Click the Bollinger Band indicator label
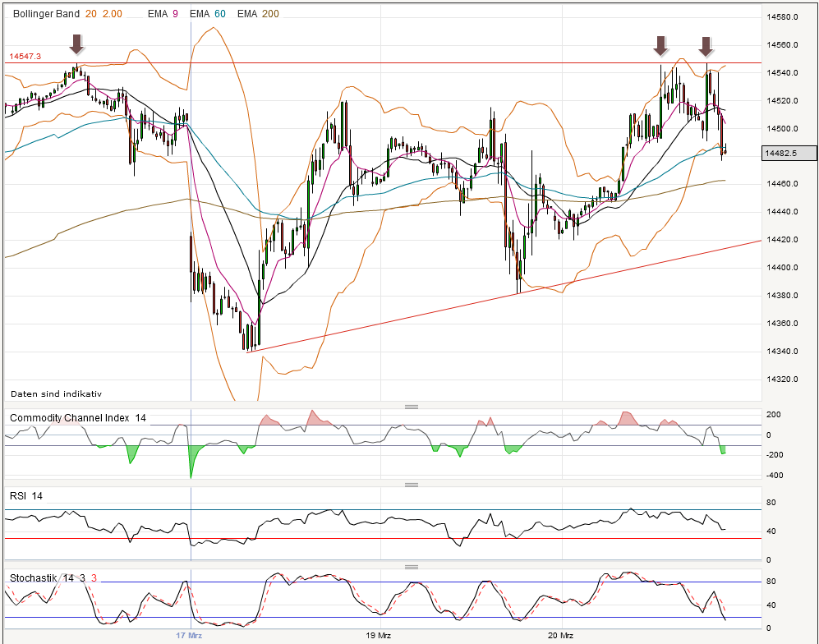819x644 pixels. [67, 14]
